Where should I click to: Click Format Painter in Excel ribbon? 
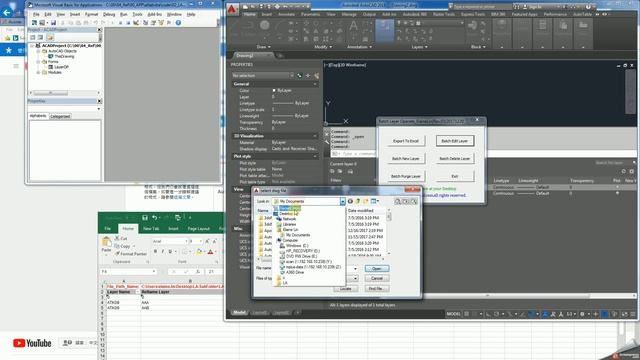coord(131,253)
